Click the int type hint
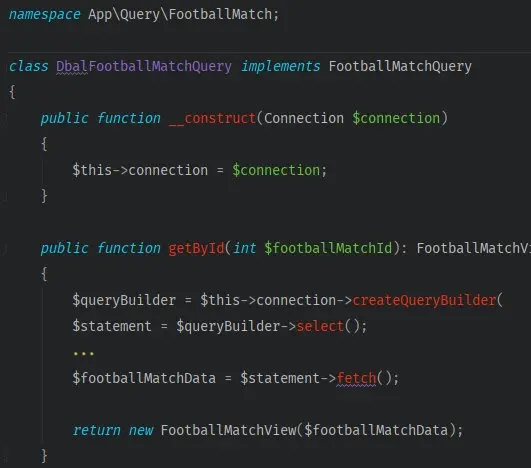 coord(244,248)
